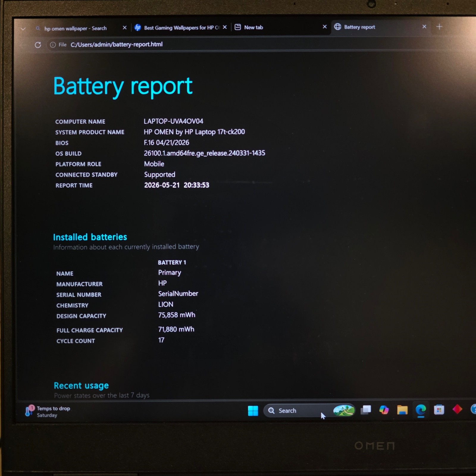Click the Recent usage heading

click(81, 386)
